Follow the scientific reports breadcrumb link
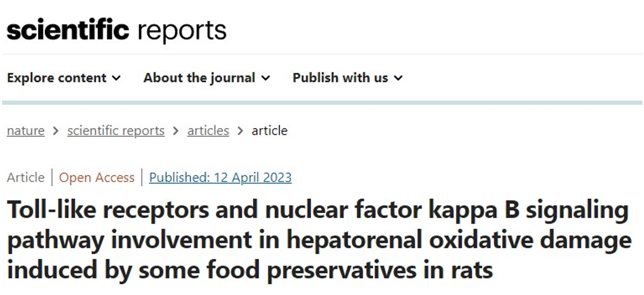The width and height of the screenshot is (644, 295). click(x=116, y=131)
